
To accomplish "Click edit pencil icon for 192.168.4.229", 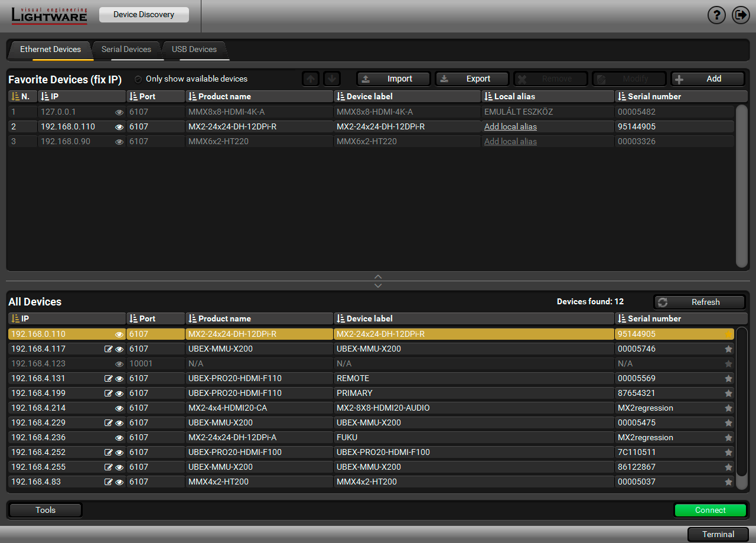I will (x=108, y=423).
